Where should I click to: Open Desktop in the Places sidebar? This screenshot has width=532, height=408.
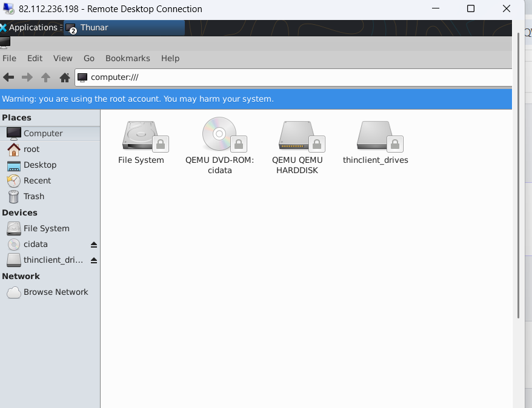tap(50, 165)
